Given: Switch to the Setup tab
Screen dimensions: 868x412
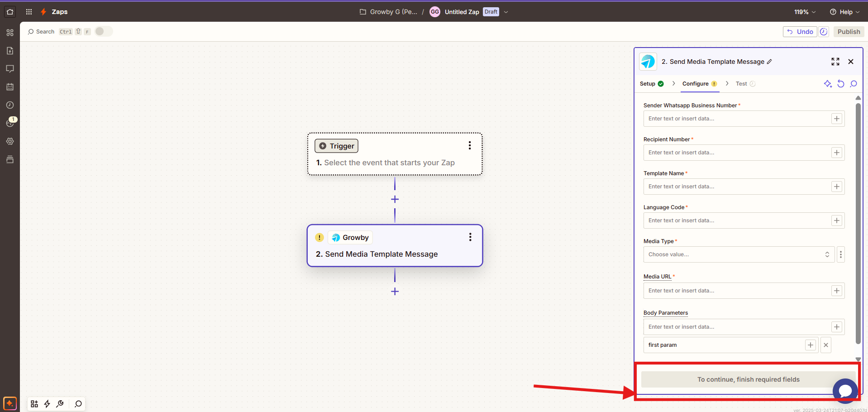Looking at the screenshot, I should (652, 84).
